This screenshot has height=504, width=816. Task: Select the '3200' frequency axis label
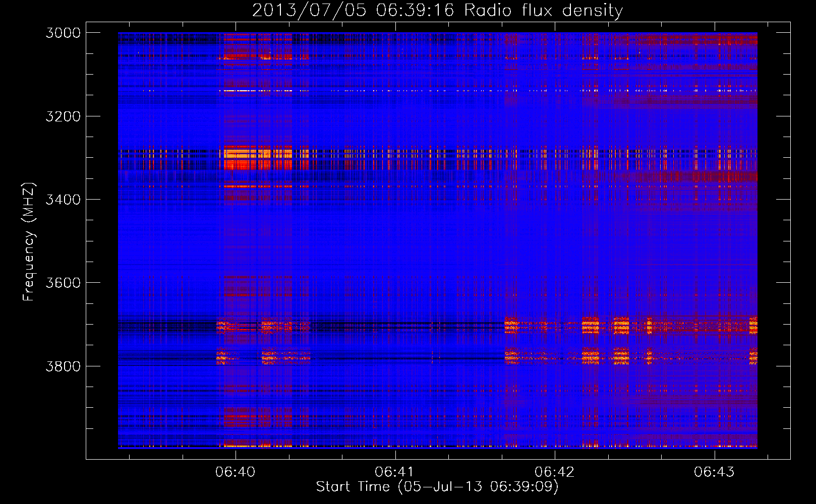pos(63,116)
